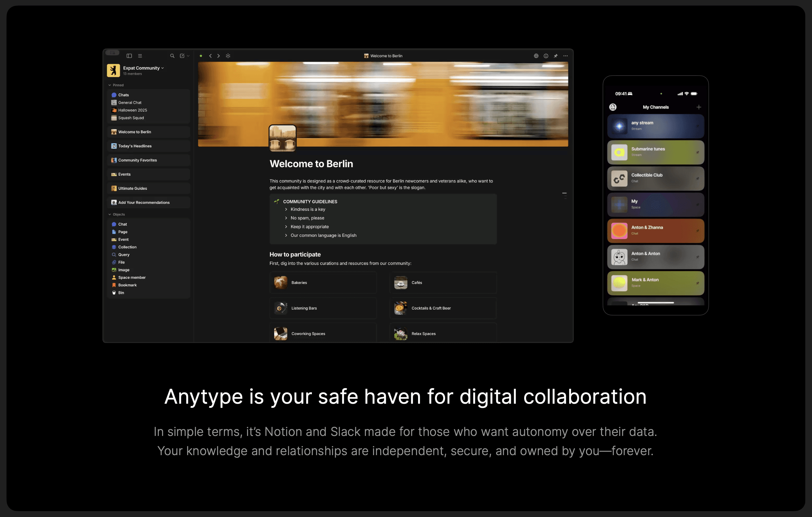Viewport: 812px width, 517px height.
Task: Go forward with the right arrow
Action: coord(218,56)
